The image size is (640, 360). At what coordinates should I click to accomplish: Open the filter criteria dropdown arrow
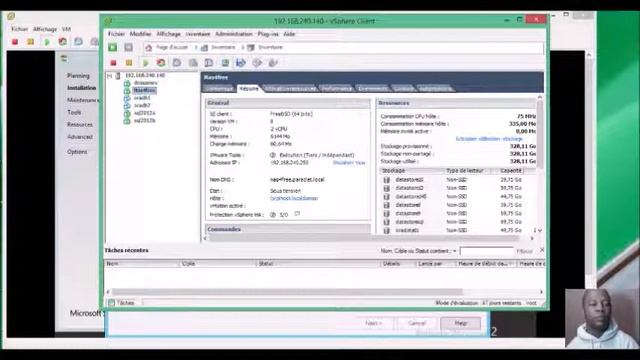pos(455,251)
